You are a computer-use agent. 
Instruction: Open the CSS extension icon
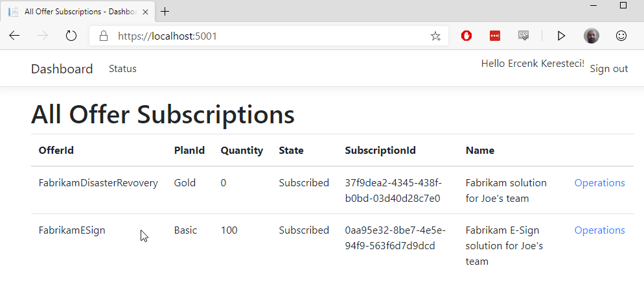(523, 36)
